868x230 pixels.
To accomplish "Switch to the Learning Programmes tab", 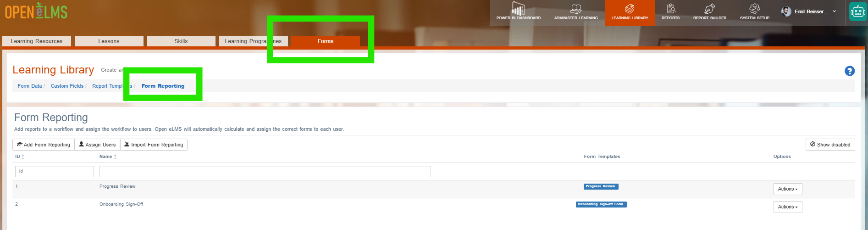I will point(253,41).
